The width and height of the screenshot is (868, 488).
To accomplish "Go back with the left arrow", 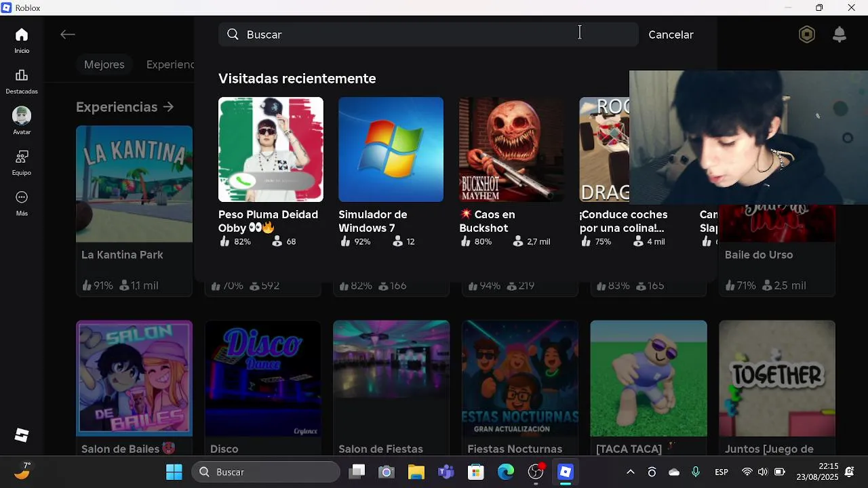I will [67, 35].
